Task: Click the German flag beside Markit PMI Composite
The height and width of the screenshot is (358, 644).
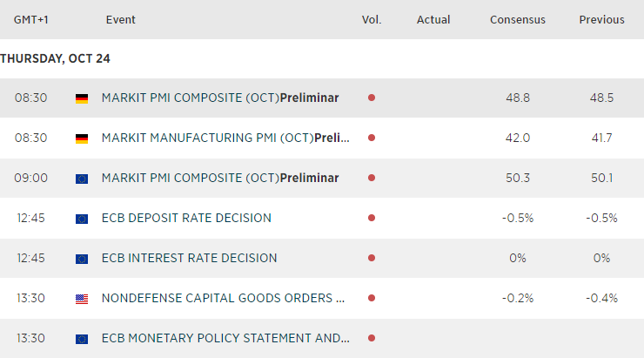Action: click(x=82, y=98)
